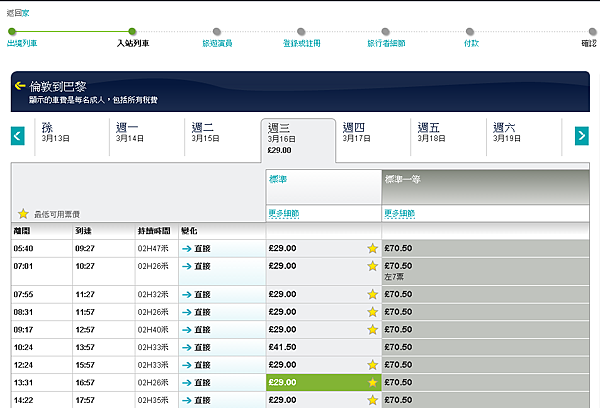Click the 旅行者細節 step label

[386, 43]
